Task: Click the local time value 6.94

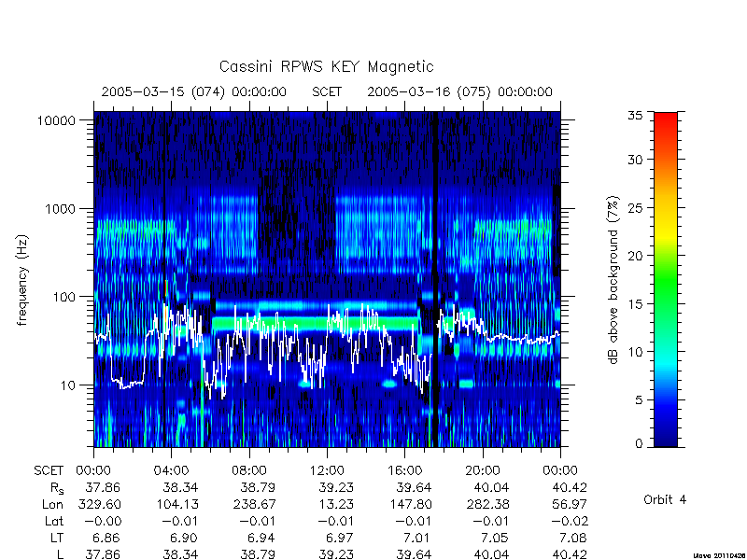Action: coord(261,538)
